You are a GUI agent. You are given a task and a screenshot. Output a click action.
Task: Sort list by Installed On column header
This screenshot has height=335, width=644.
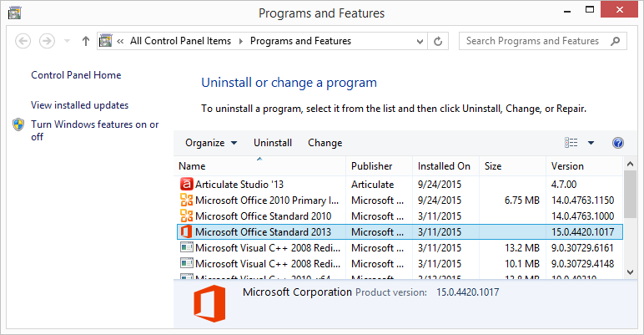tap(444, 166)
